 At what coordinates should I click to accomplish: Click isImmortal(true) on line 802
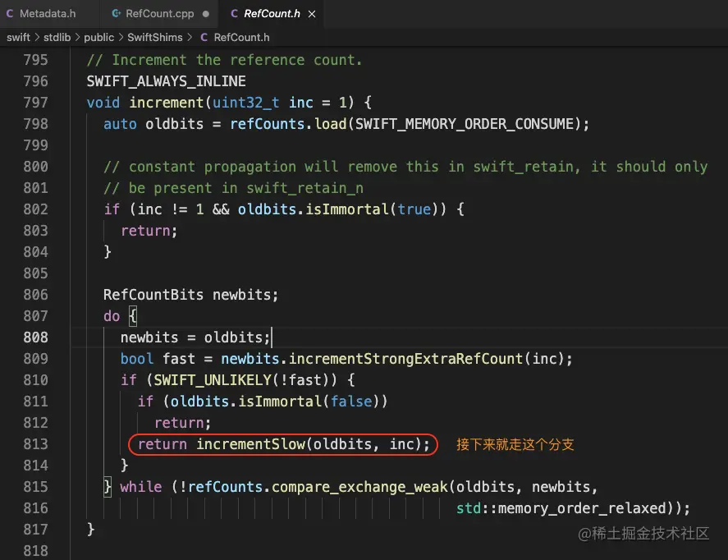pos(372,209)
